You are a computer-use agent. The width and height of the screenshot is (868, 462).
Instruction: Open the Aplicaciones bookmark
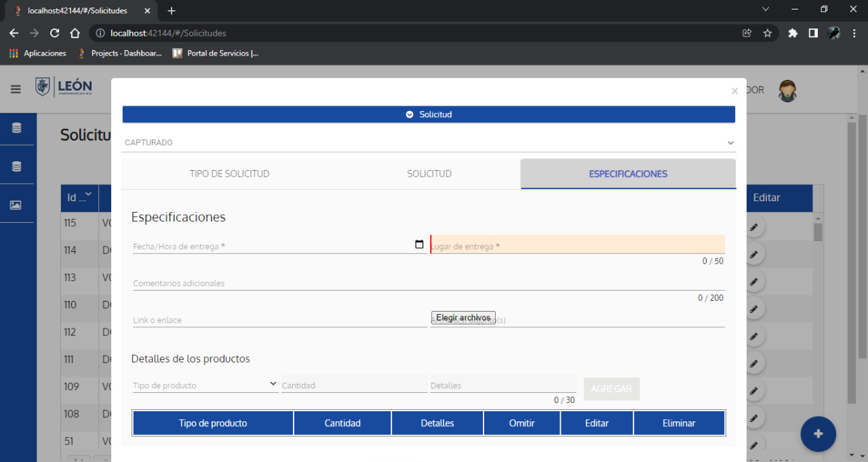pos(38,53)
